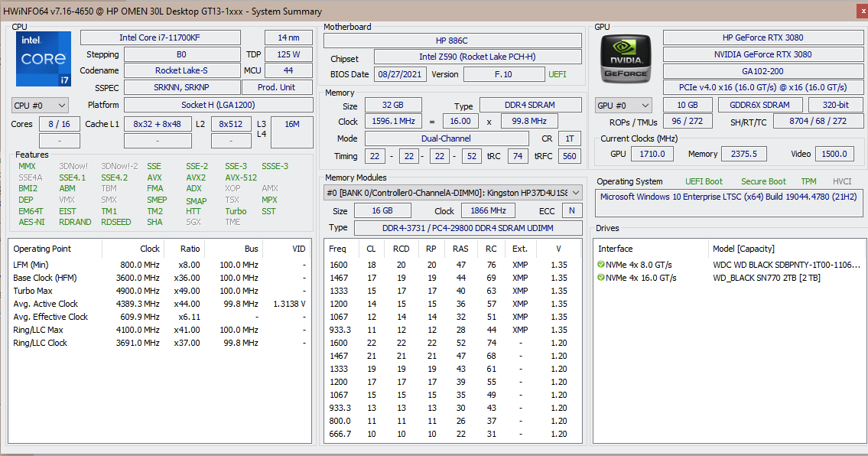Click the GPU clock 1710.0 value
868x456 pixels.
[x=652, y=154]
